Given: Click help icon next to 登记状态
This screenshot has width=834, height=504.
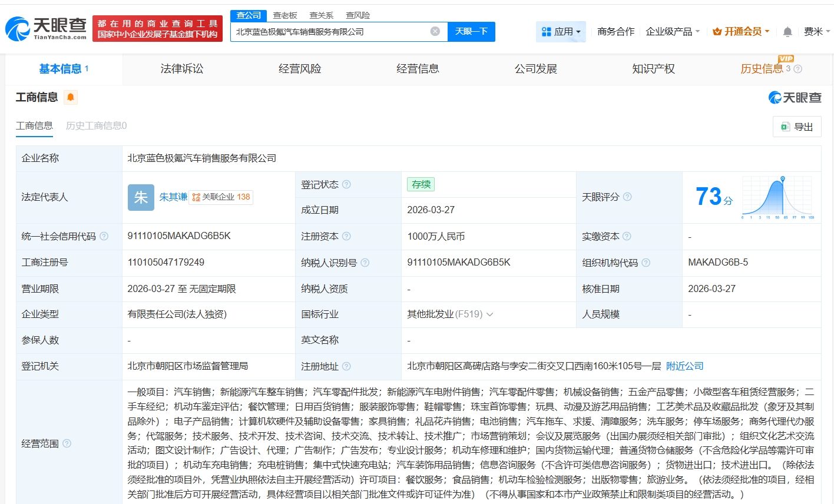Looking at the screenshot, I should [346, 184].
